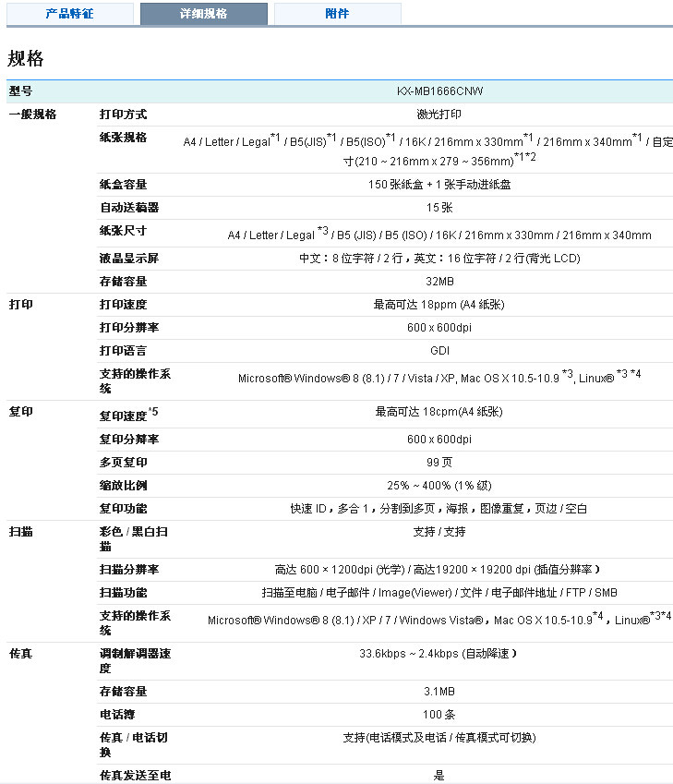
Task: Click the 复印速度 row label
Action: click(124, 416)
